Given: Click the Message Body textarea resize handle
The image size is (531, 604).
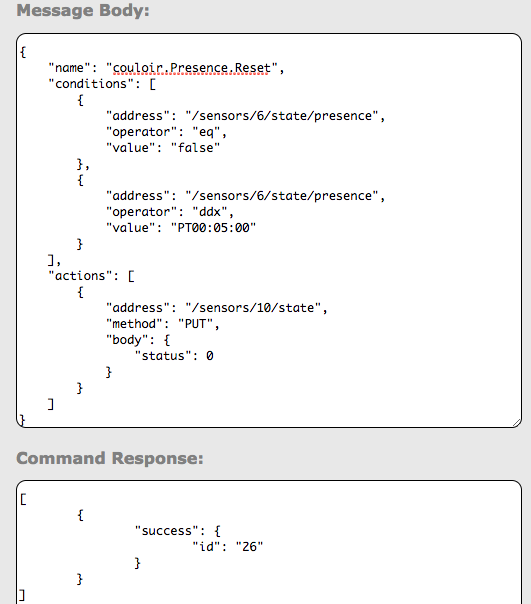Looking at the screenshot, I should (517, 423).
